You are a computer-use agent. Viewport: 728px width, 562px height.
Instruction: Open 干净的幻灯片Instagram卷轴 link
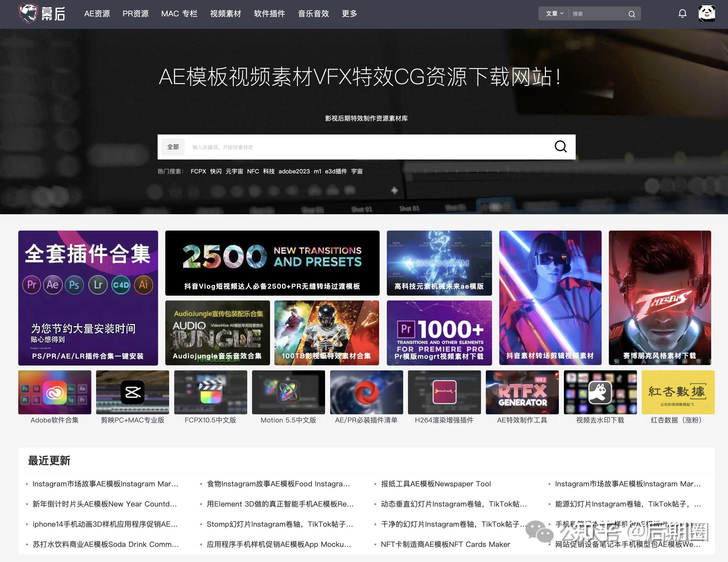(454, 524)
